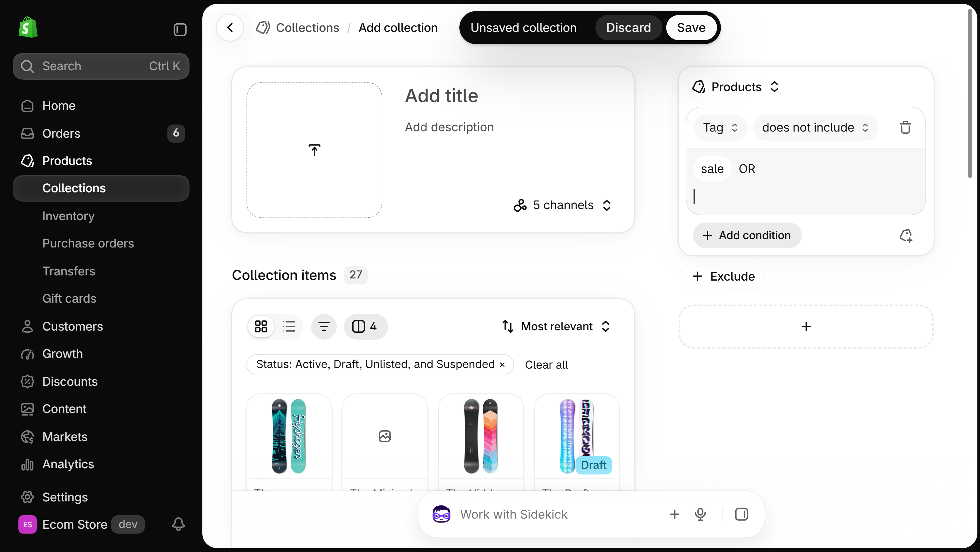The width and height of the screenshot is (980, 552).
Task: Click the add-tag icon beside Add condition
Action: 906,236
